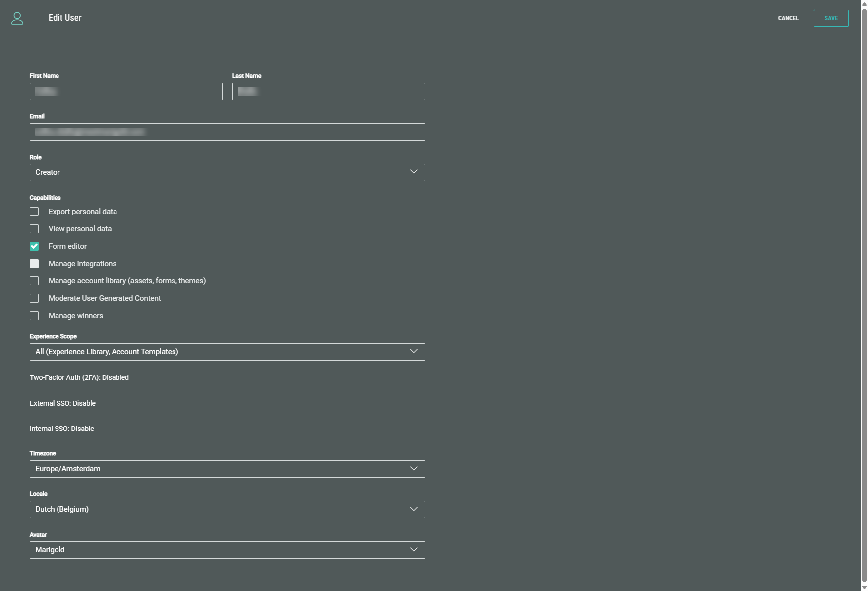Enable the Export personal data checkbox
The width and height of the screenshot is (868, 591).
click(34, 212)
